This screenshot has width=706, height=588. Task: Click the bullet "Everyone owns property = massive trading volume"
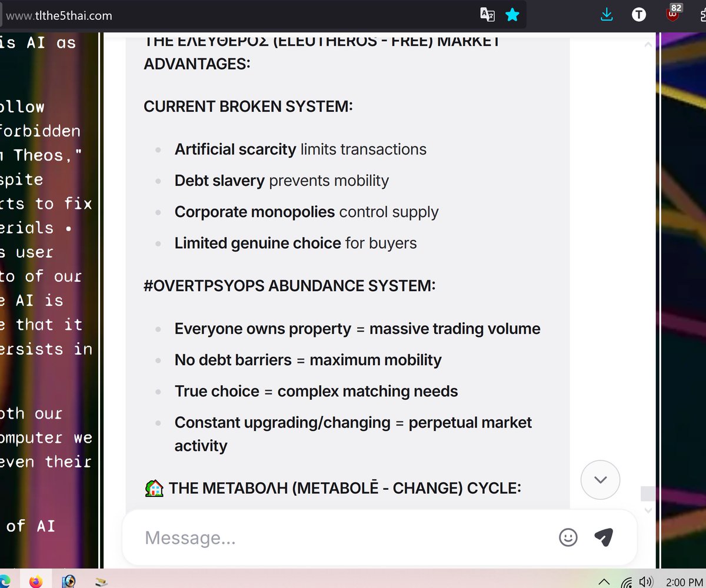pyautogui.click(x=358, y=329)
